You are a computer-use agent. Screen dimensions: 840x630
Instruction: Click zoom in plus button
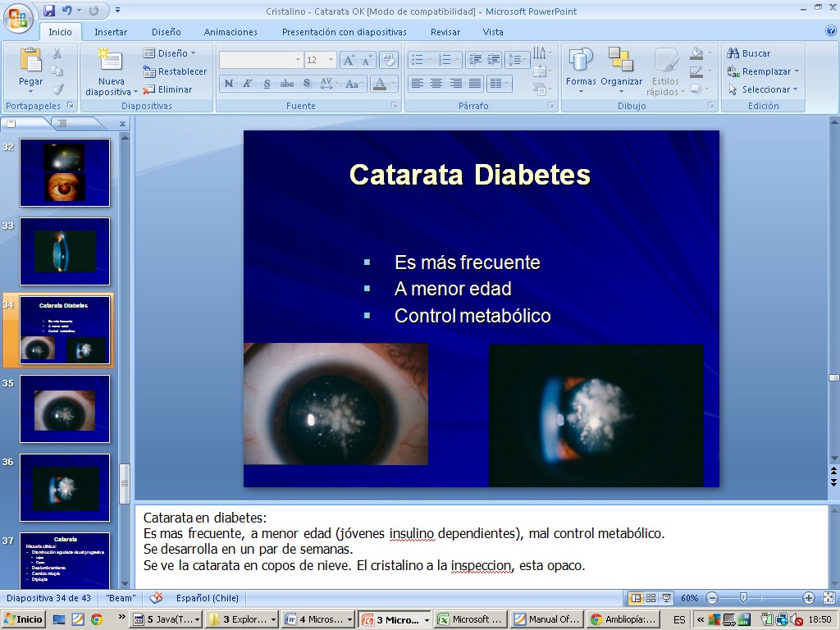pos(808,598)
